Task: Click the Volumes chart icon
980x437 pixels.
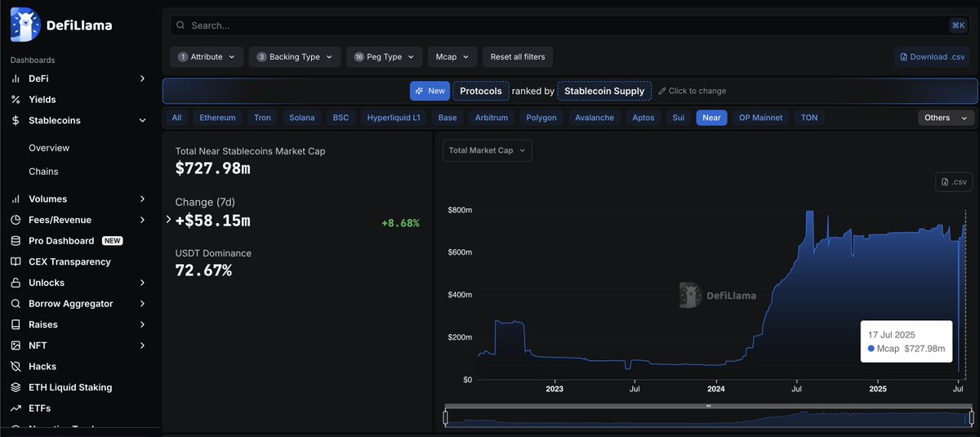Action: [16, 199]
